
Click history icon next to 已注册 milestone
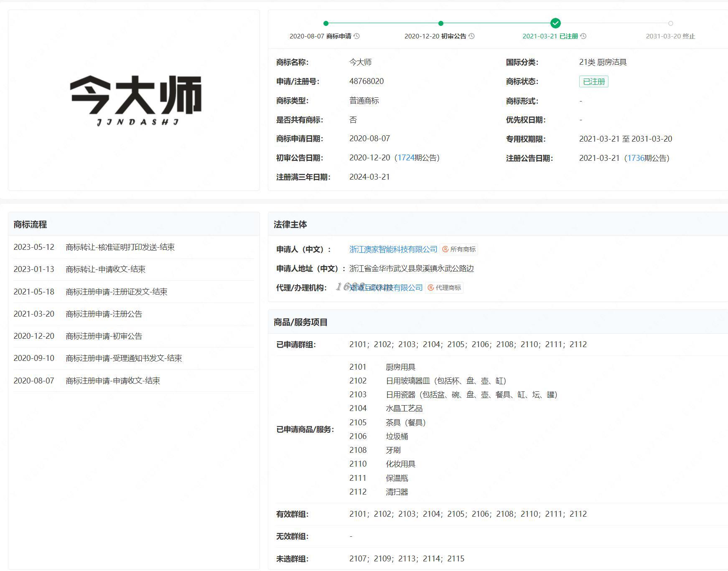point(583,36)
